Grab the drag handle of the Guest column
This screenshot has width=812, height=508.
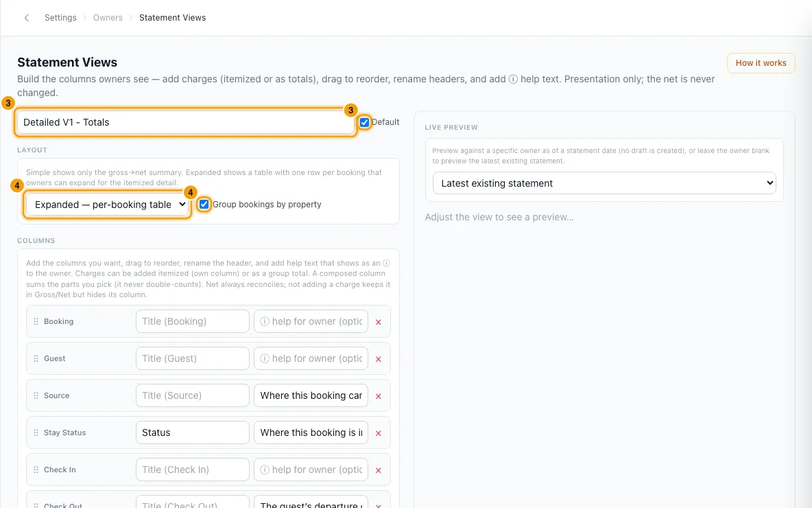36,359
